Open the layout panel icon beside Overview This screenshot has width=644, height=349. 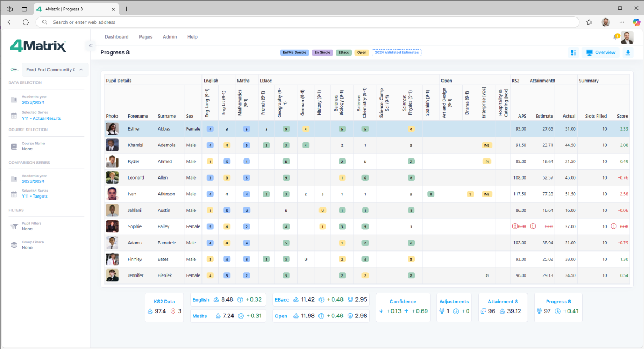[x=573, y=52]
